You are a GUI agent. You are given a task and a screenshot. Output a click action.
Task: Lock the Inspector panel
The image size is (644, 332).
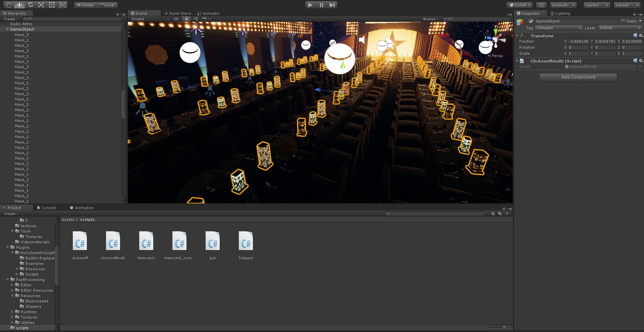coord(634,14)
